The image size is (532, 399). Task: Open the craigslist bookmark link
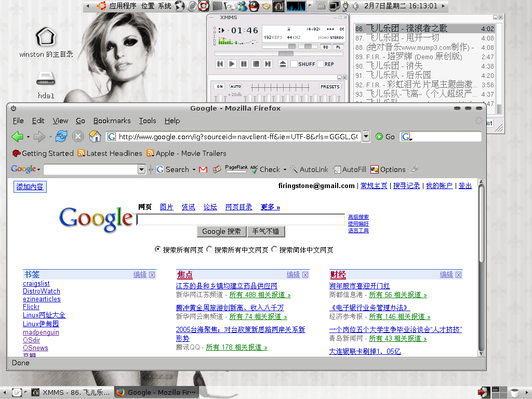click(x=36, y=284)
